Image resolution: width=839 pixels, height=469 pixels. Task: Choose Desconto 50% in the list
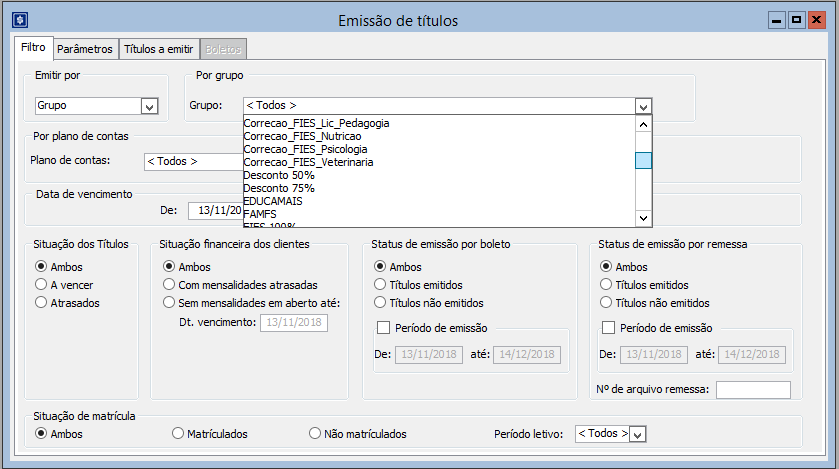click(x=279, y=175)
